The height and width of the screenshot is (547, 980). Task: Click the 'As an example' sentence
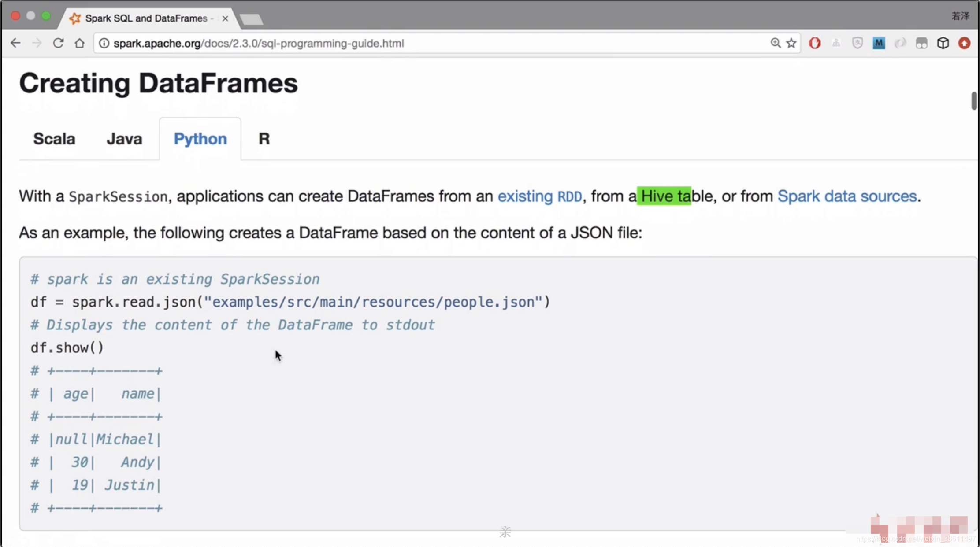(330, 233)
